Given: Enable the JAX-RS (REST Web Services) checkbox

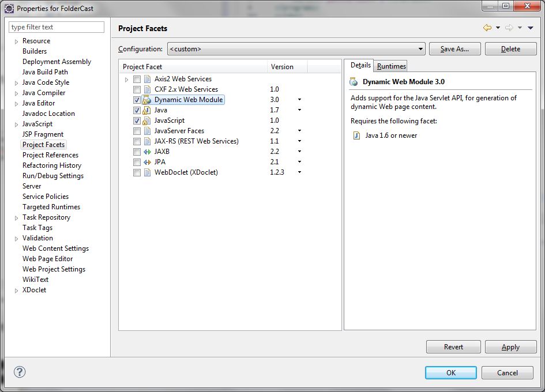Looking at the screenshot, I should [x=137, y=141].
